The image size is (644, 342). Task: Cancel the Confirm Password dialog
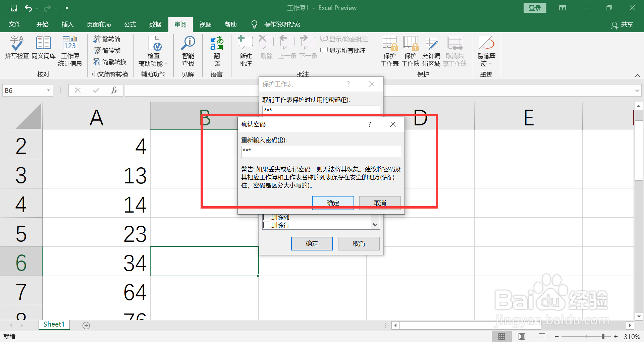[x=380, y=203]
